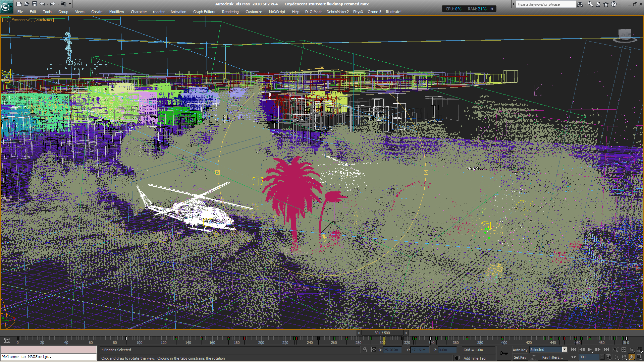Expand the Selected key filter dropdown
The image size is (644, 362).
[565, 350]
